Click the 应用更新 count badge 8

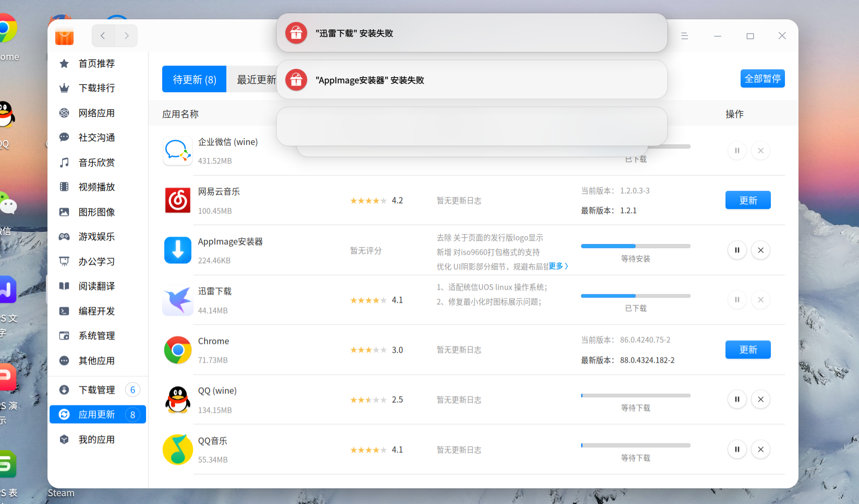point(132,414)
